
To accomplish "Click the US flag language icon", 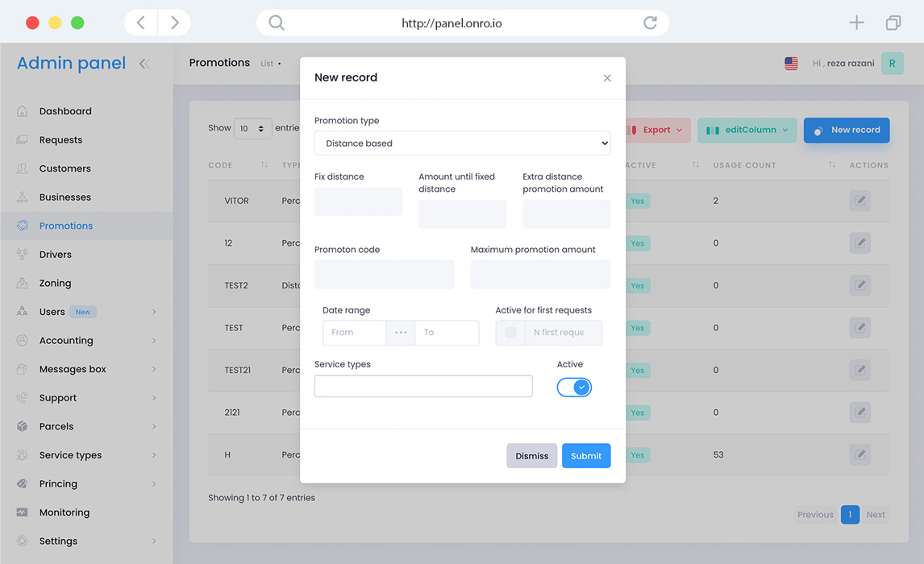I will [x=791, y=64].
